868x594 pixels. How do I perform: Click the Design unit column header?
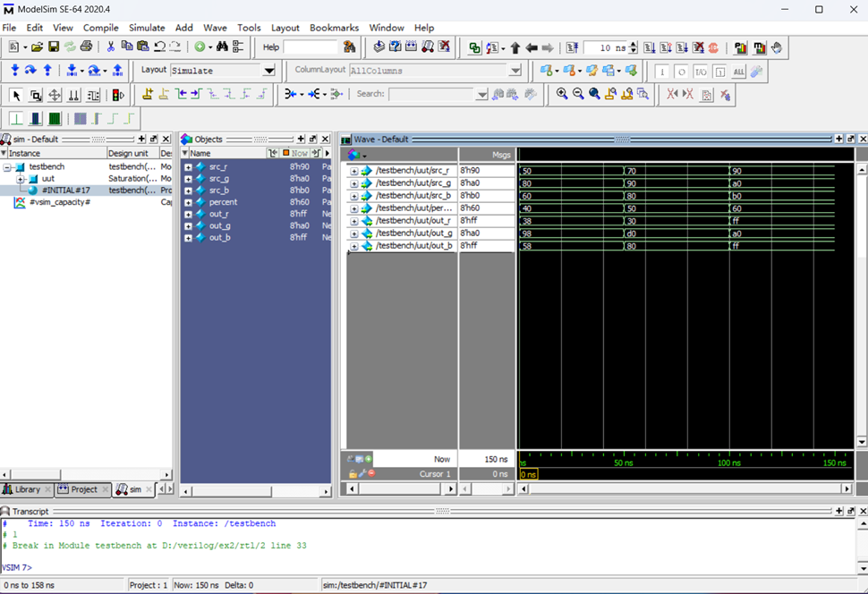132,153
